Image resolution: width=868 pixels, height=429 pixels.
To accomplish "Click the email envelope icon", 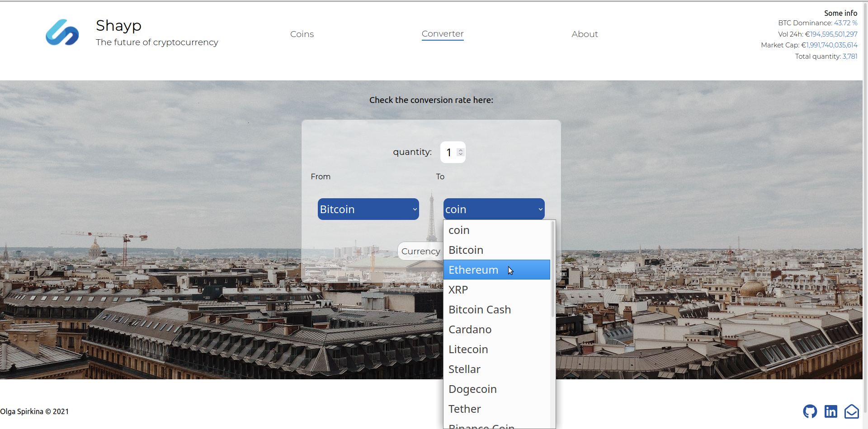I will (851, 411).
